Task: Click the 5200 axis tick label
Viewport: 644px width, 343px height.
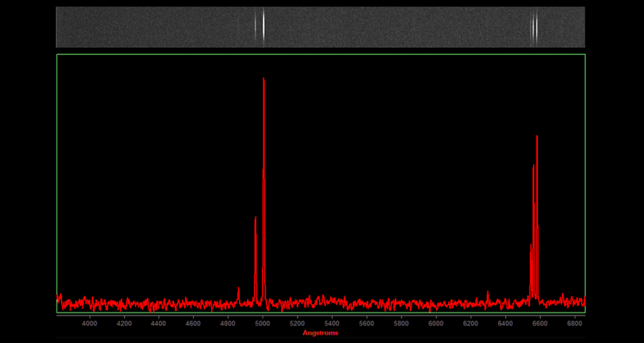Action: pyautogui.click(x=298, y=324)
